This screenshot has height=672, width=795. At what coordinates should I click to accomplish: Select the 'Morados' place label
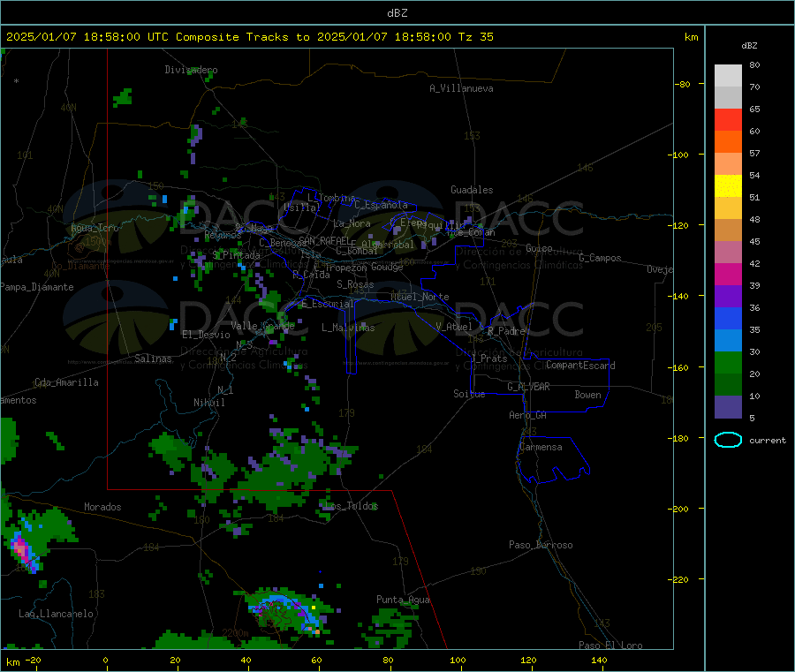102,507
